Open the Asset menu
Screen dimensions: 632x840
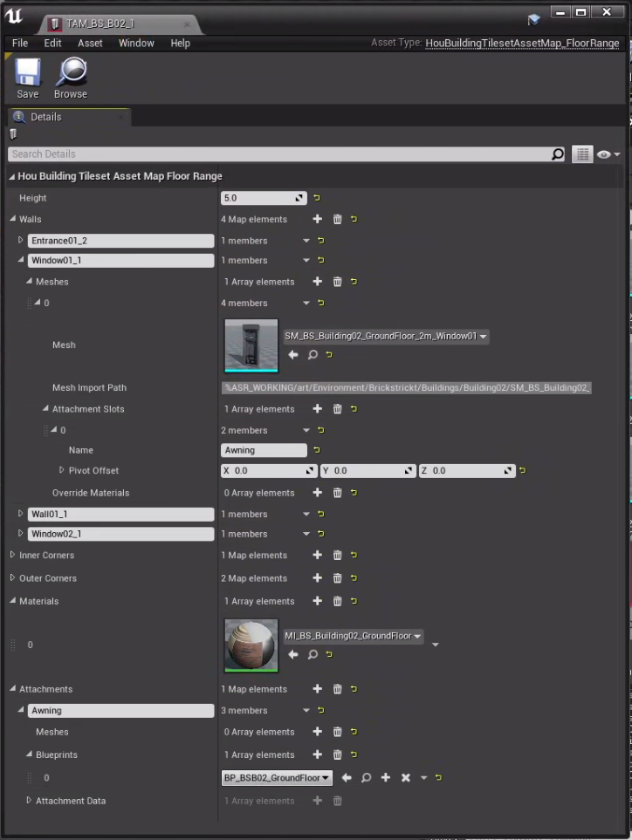[x=90, y=43]
